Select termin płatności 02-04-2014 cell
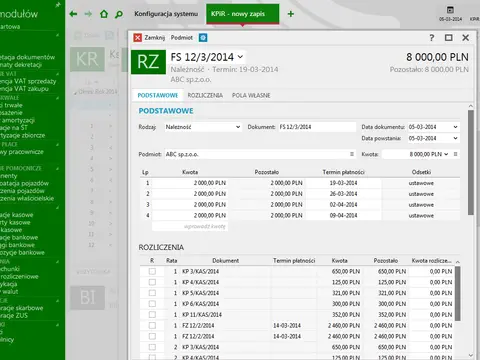The width and height of the screenshot is (480, 360). (343, 205)
